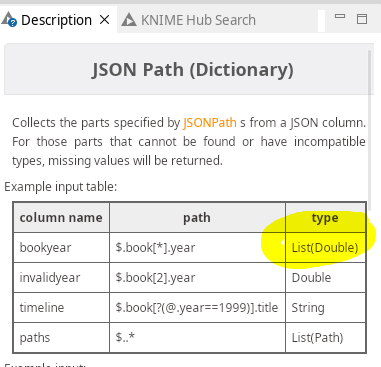This screenshot has width=381, height=367.
Task: Click the '$.book[?(@.year==1999)].title' cell
Action: coord(197,307)
